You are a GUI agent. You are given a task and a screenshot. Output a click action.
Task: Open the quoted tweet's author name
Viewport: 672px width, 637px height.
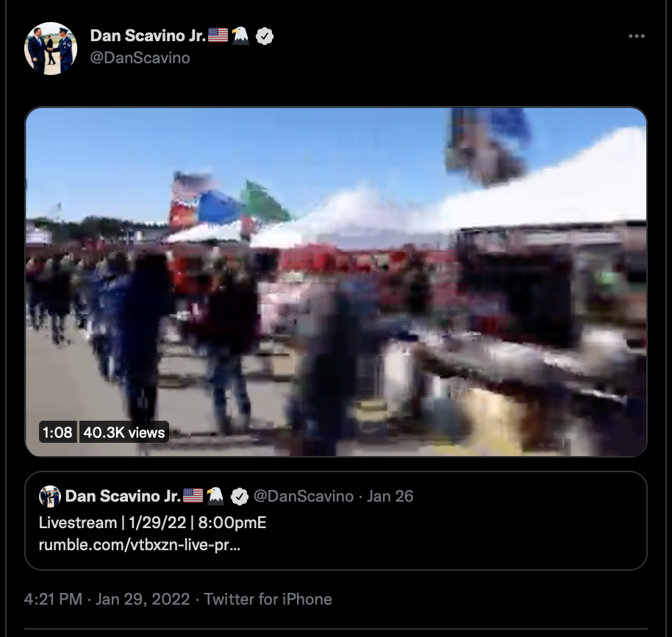(x=123, y=497)
